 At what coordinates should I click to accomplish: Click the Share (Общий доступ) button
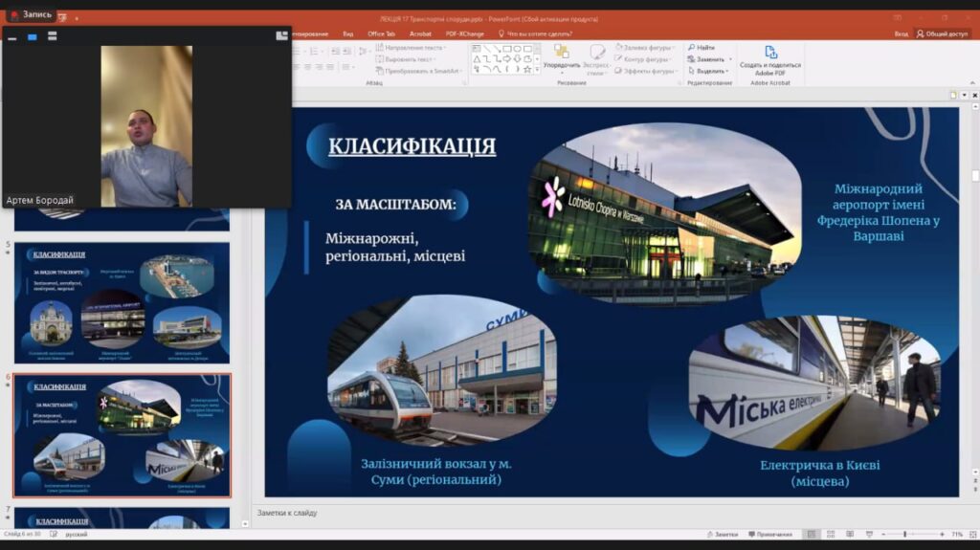tap(943, 33)
